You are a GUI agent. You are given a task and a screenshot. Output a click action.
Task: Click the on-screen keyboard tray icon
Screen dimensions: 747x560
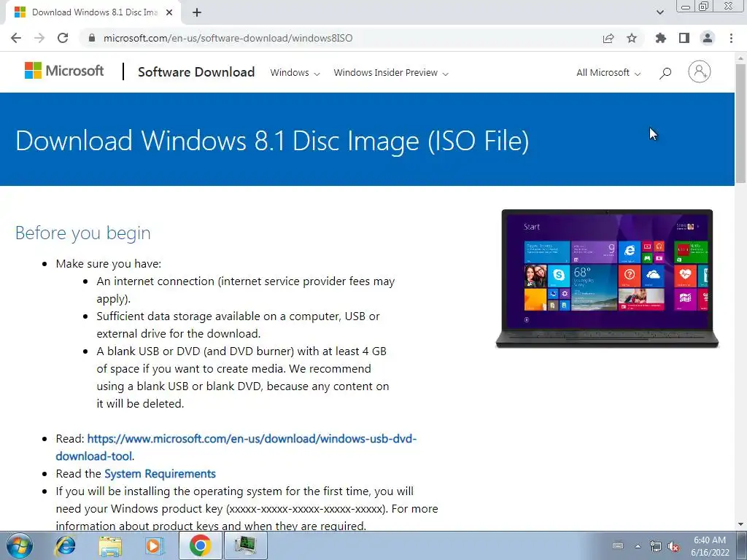coord(617,545)
